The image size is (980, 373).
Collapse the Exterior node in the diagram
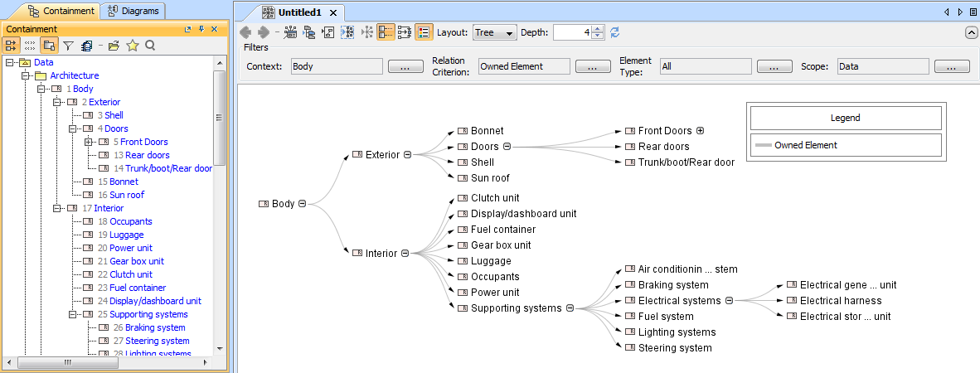(407, 155)
